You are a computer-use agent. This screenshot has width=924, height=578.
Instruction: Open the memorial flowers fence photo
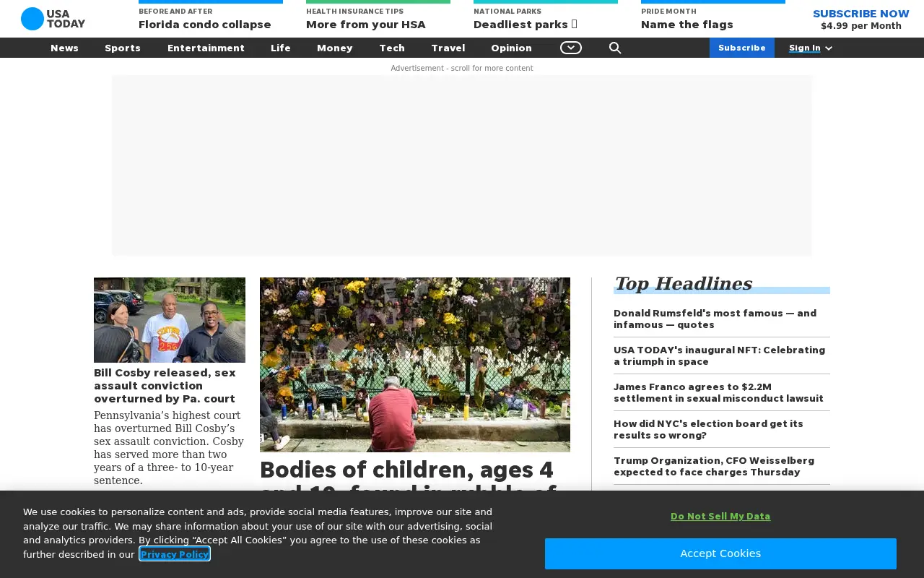(x=415, y=365)
